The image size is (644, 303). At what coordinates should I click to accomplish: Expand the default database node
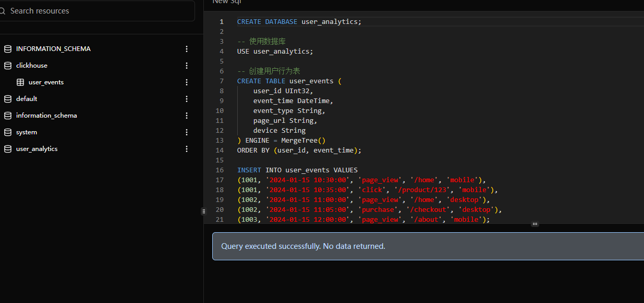coord(27,99)
